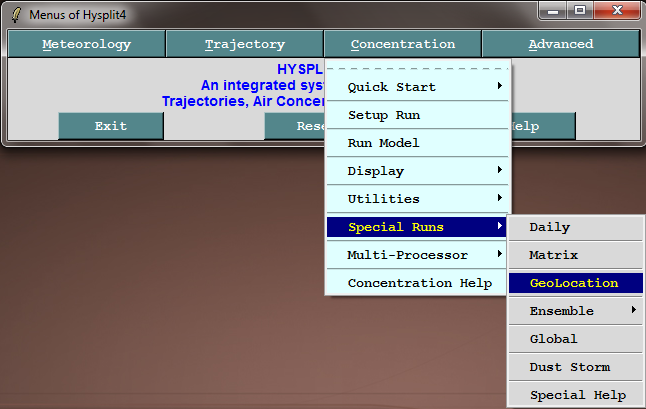Viewport: 646px width, 409px height.
Task: Maximize the Menus of Hysplit4 window
Action: click(580, 11)
